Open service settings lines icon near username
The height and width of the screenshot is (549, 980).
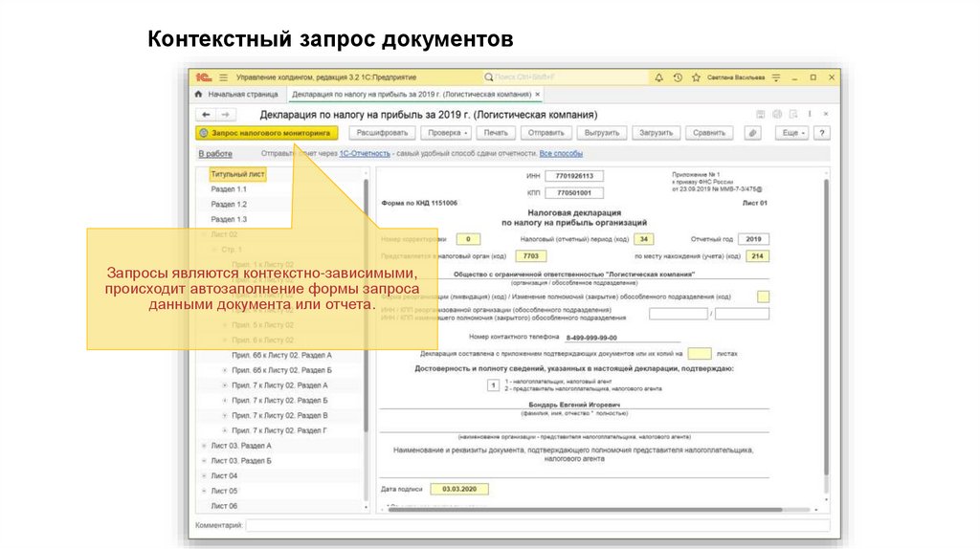coord(775,77)
